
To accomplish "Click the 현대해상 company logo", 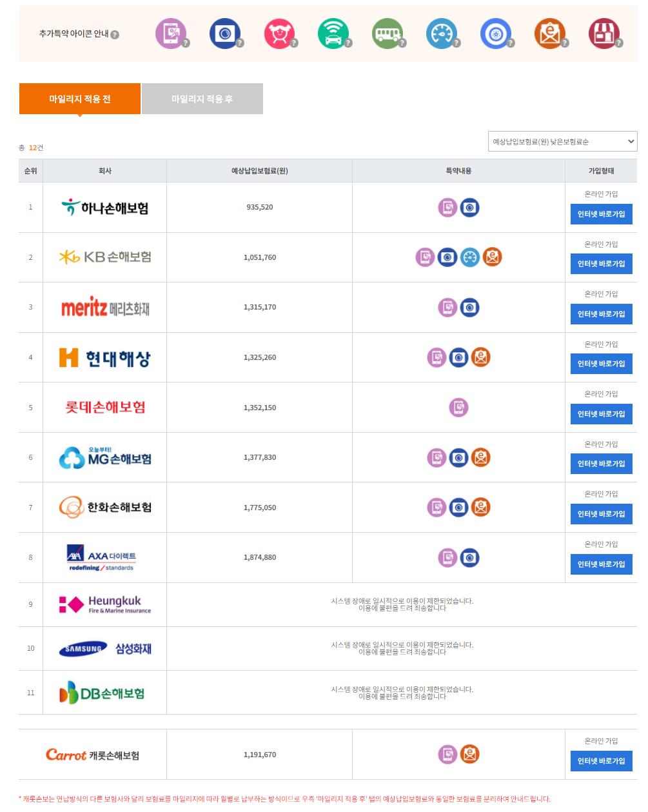I will [x=105, y=358].
